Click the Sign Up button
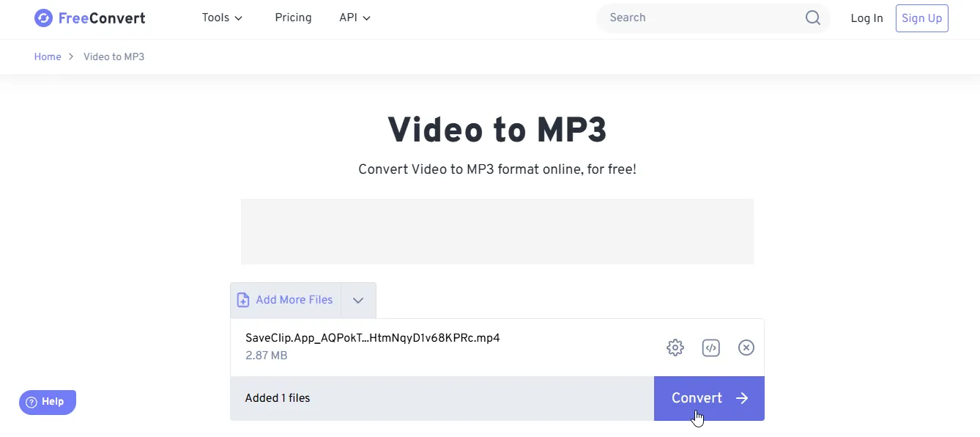980x437 pixels. 921,18
